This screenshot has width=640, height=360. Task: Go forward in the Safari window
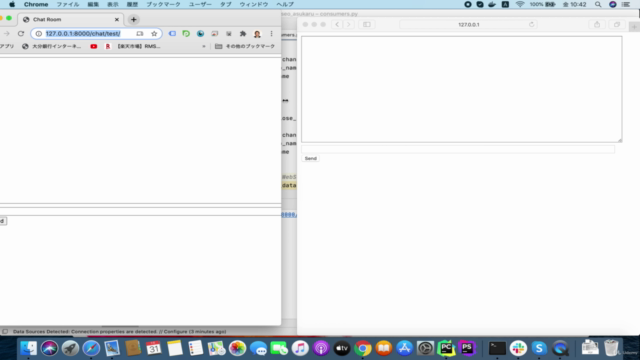tap(349, 24)
